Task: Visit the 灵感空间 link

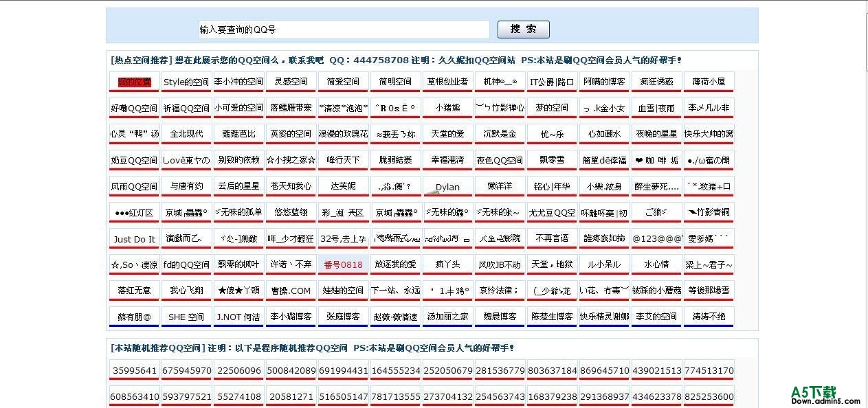Action: click(x=291, y=82)
